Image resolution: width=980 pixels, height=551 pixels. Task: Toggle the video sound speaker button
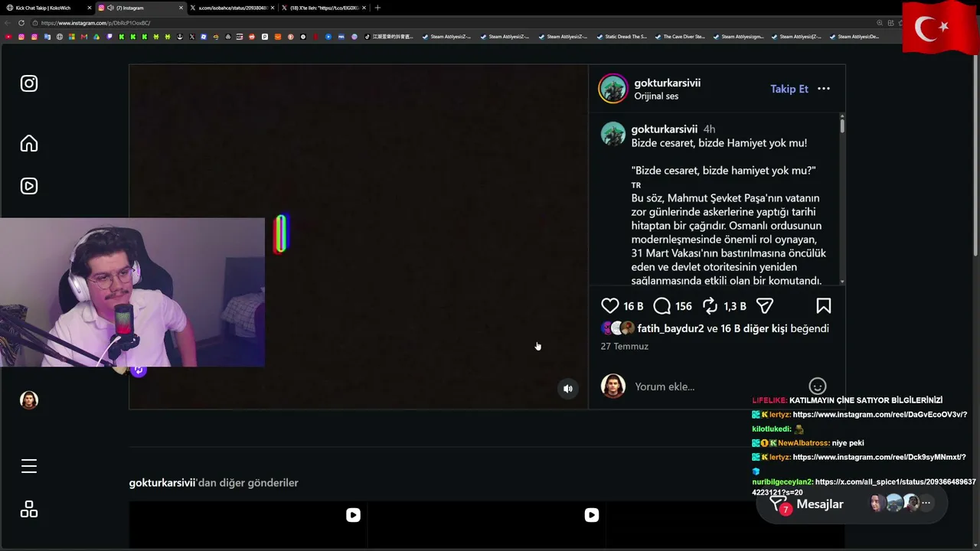568,389
